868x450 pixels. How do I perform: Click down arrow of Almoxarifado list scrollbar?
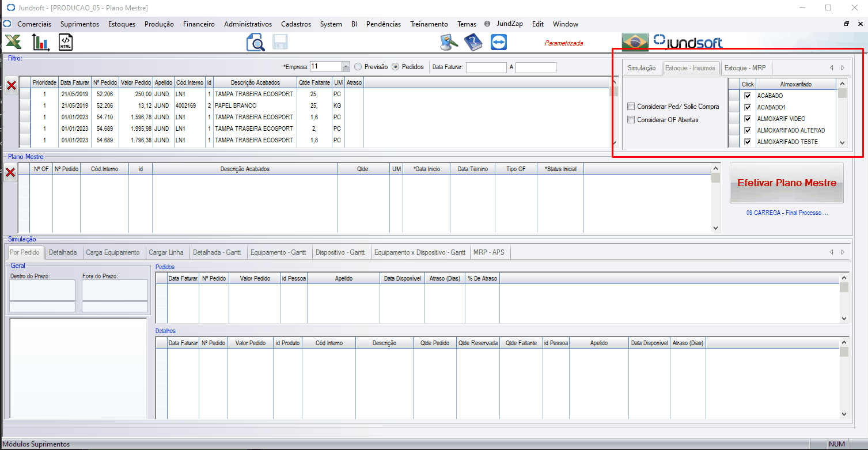[x=842, y=143]
